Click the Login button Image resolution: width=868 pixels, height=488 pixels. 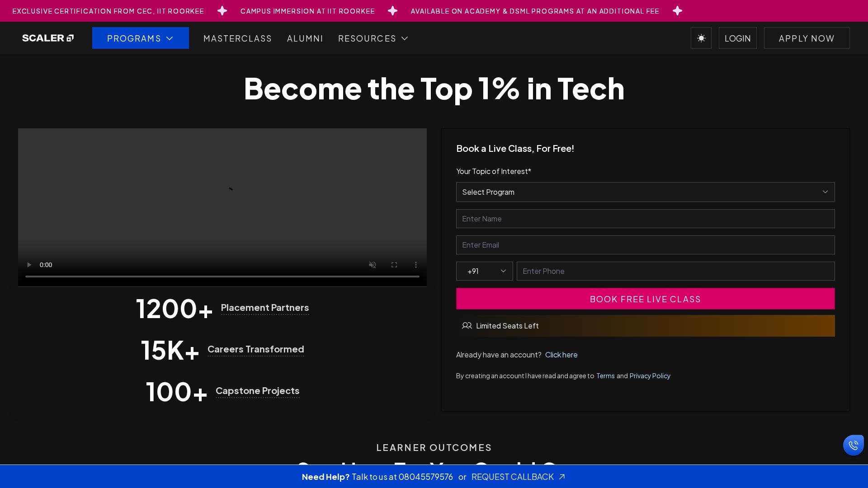click(738, 38)
